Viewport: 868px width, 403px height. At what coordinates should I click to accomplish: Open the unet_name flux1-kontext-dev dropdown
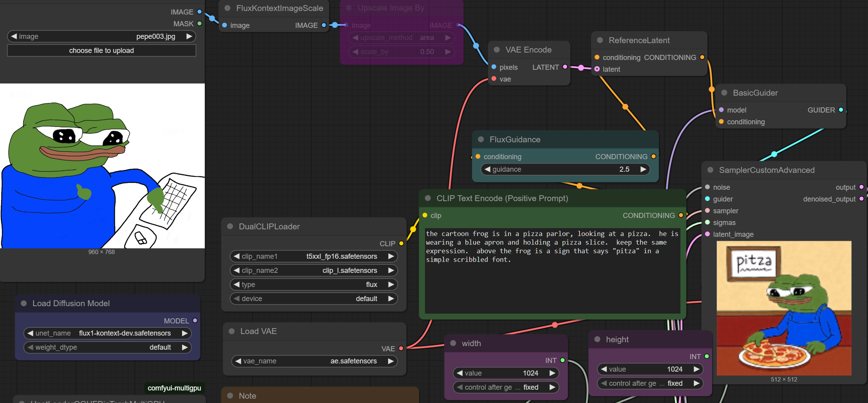coord(108,333)
